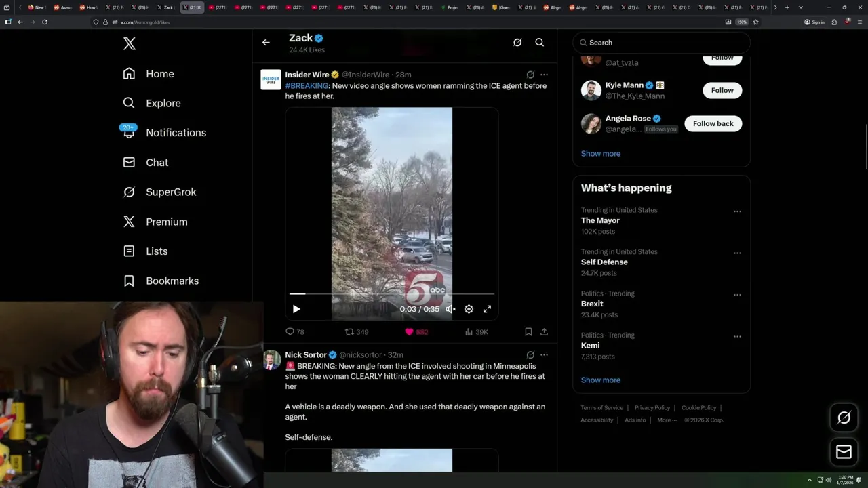Screen dimensions: 868x488
Task: Click Grok icon in Zack profile header
Action: click(x=517, y=42)
